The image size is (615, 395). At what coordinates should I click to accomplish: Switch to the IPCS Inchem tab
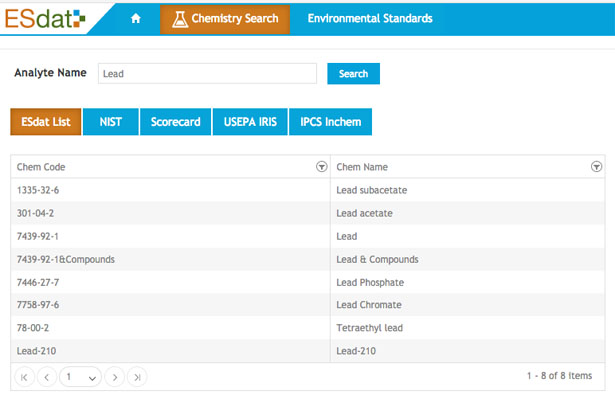click(x=331, y=122)
